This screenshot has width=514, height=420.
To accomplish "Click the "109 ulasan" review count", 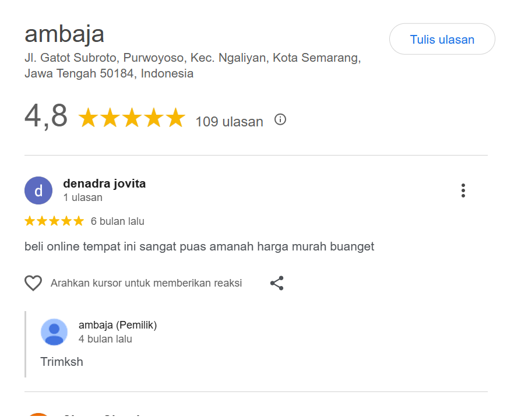I will tap(229, 122).
